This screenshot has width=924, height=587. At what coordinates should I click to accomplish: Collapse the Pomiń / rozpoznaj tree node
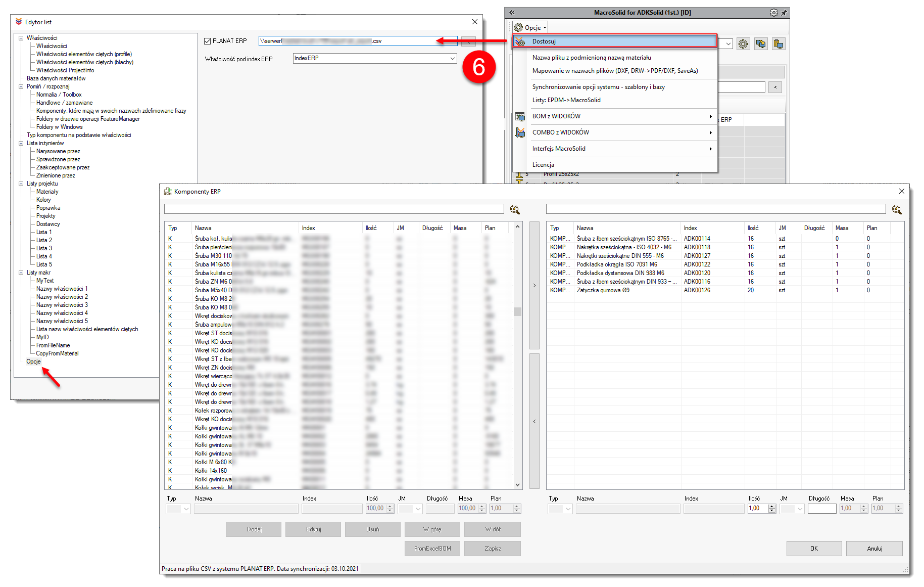[21, 86]
